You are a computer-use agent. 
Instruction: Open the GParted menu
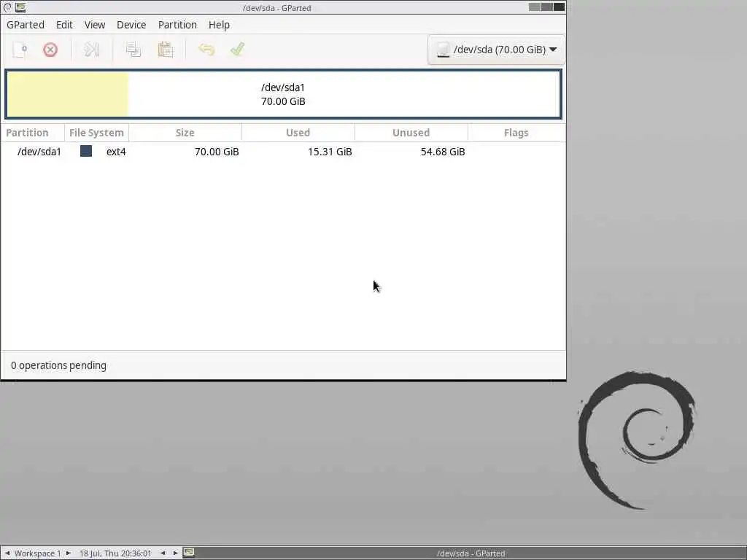tap(26, 25)
